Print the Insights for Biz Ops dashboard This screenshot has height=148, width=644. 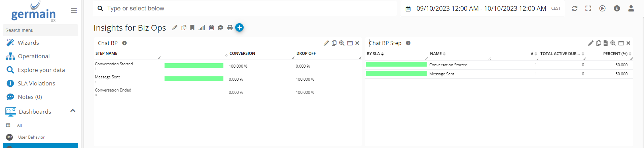(230, 28)
